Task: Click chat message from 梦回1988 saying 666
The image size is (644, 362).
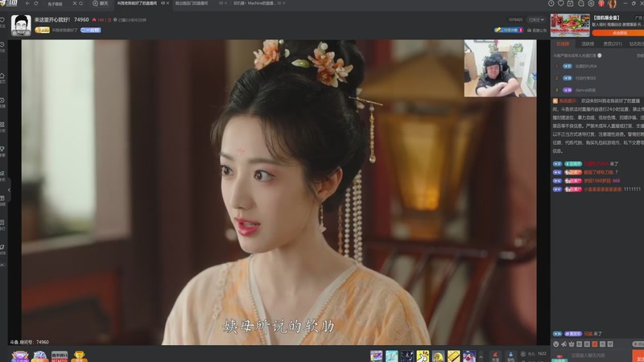Action: pos(587,180)
